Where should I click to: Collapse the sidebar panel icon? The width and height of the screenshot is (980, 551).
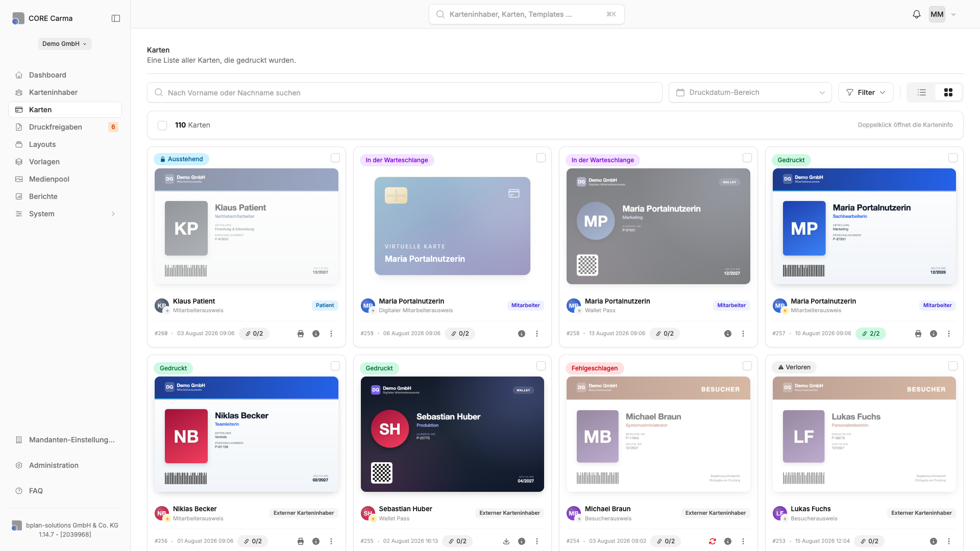pos(116,18)
